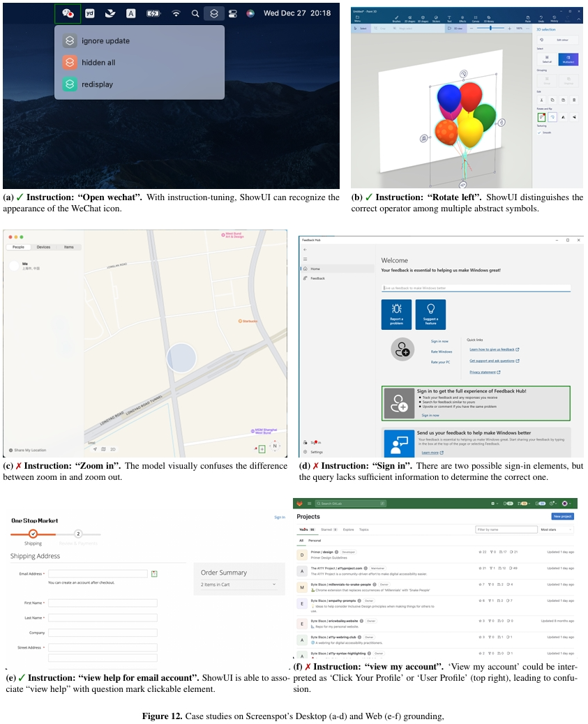The width and height of the screenshot is (588, 724).
Task: Open Canvas settings in Paint 3D
Action: 476,19
